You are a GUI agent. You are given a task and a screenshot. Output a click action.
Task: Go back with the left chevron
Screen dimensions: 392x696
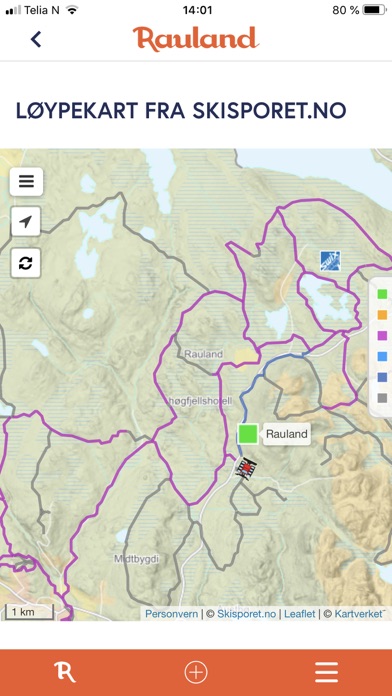pyautogui.click(x=36, y=39)
